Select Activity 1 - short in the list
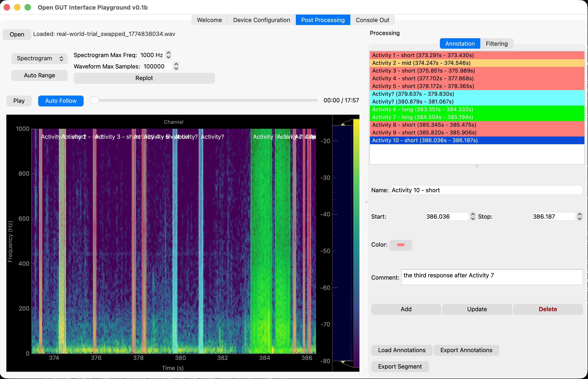 [477, 55]
